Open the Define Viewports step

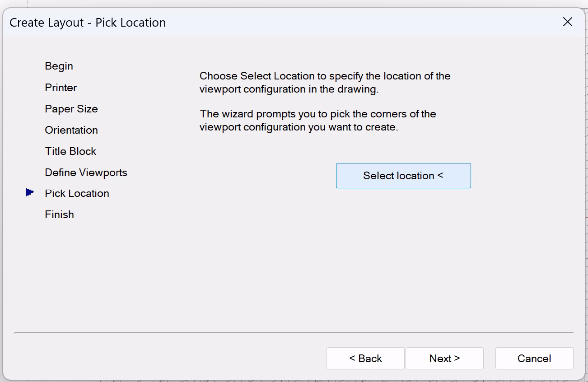click(86, 172)
